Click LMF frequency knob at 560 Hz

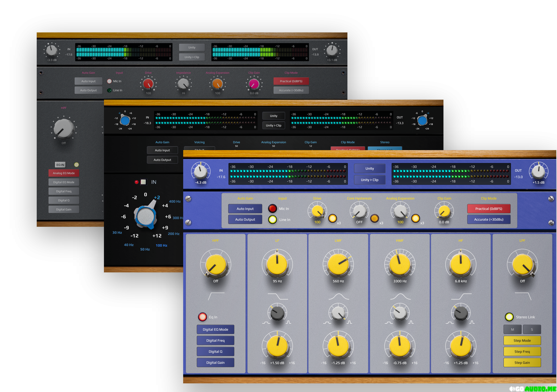pos(338,265)
